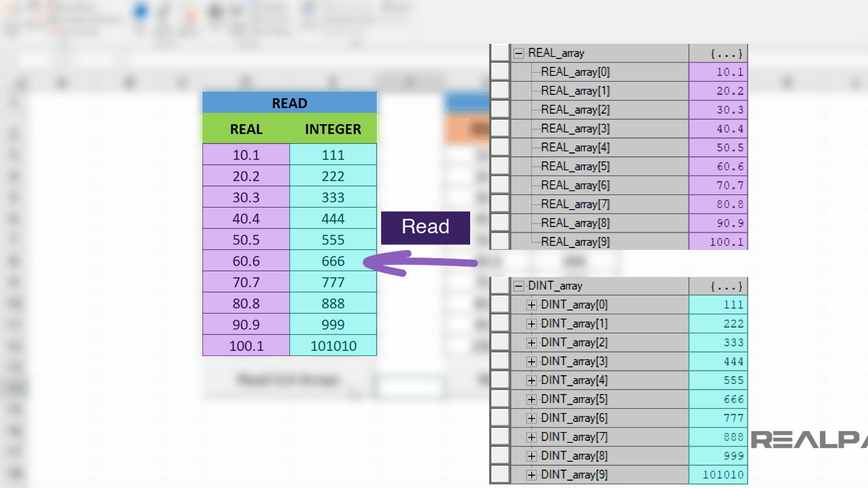
Task: Select REAL_array[0] value cell showing 10.1
Action: 718,72
